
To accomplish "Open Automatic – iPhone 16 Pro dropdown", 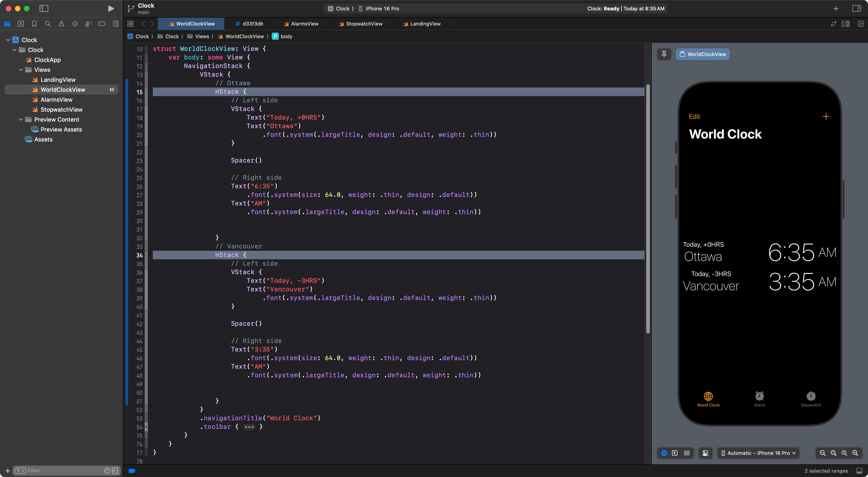I will [x=758, y=453].
